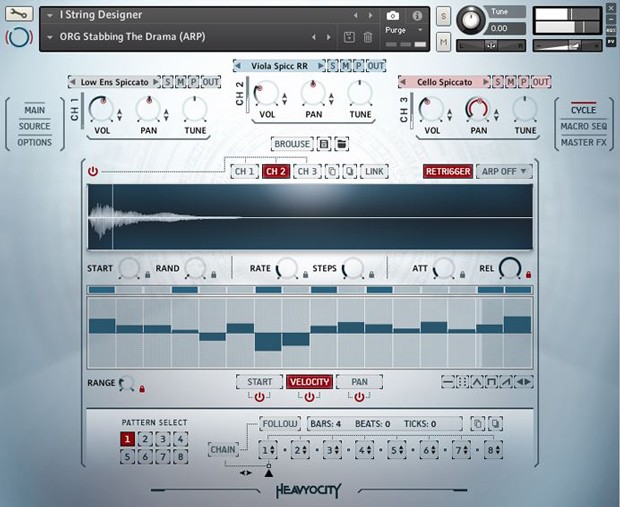Screen dimensions: 620x507
Task: Open the ARP OFF dropdown
Action: (x=504, y=172)
